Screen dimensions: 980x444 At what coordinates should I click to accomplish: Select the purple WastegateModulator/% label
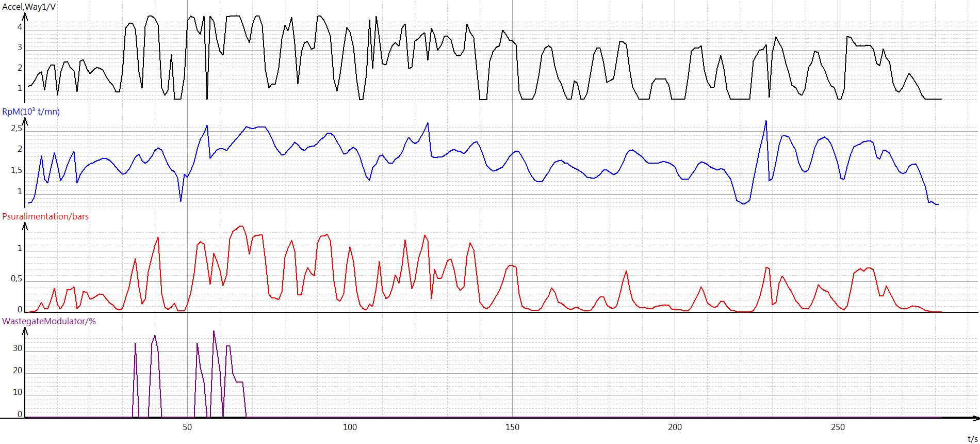coord(49,321)
